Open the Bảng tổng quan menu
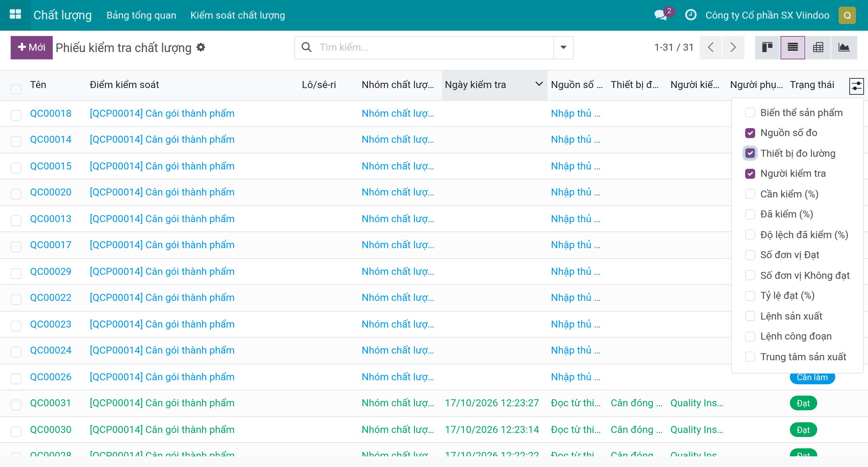 pos(141,15)
